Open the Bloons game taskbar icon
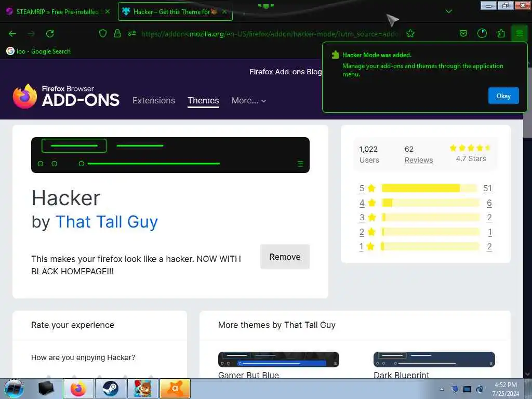This screenshot has height=399, width=532. (x=142, y=389)
